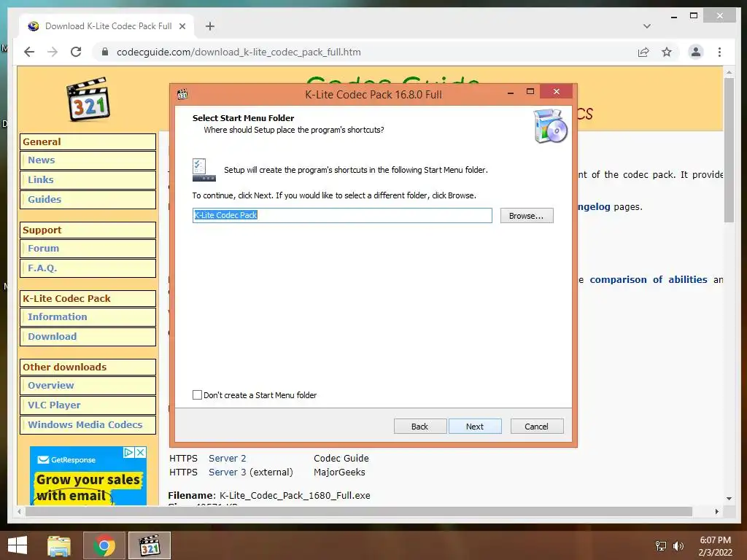Open the Guides sidebar link
The height and width of the screenshot is (560, 747).
click(x=44, y=200)
